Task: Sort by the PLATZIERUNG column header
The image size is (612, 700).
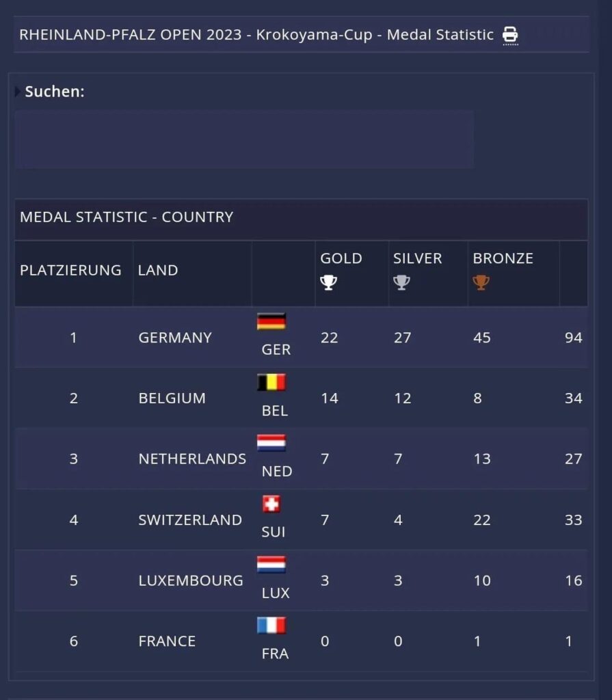Action: click(70, 270)
